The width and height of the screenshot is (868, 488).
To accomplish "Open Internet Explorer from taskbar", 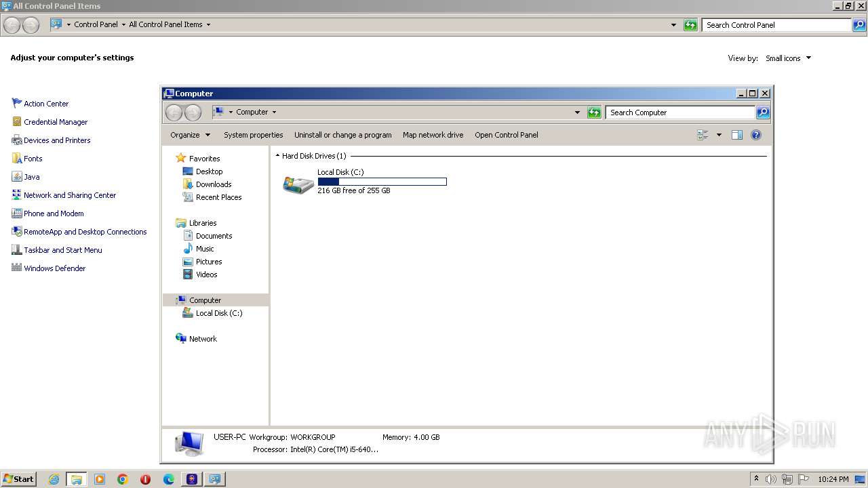I will pos(54,479).
